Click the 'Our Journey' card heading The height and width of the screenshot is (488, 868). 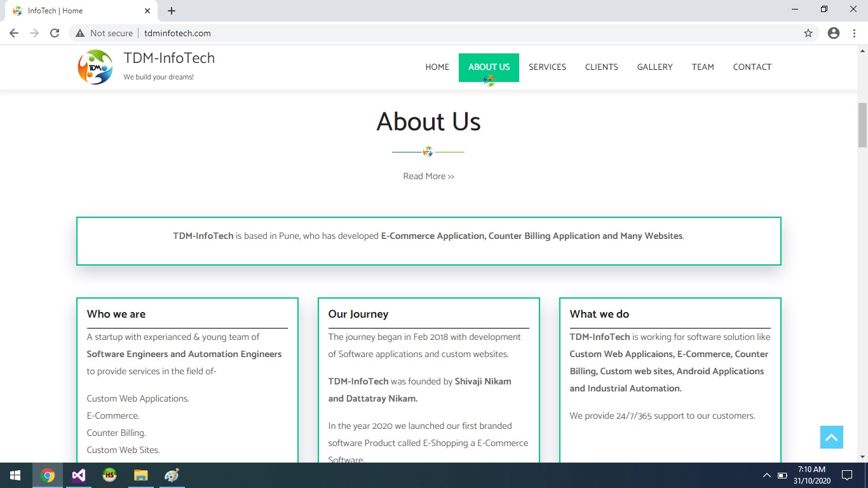(358, 314)
